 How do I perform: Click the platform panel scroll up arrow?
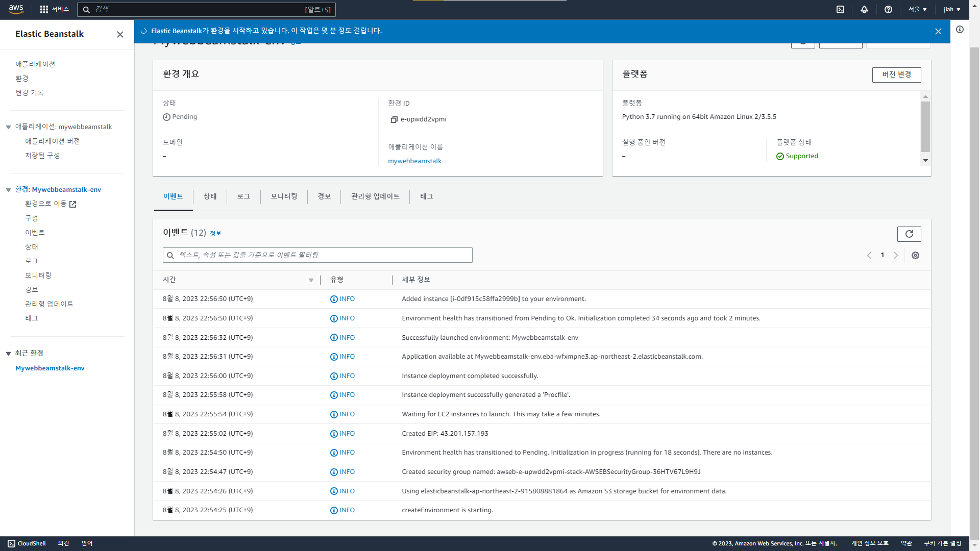pyautogui.click(x=925, y=96)
